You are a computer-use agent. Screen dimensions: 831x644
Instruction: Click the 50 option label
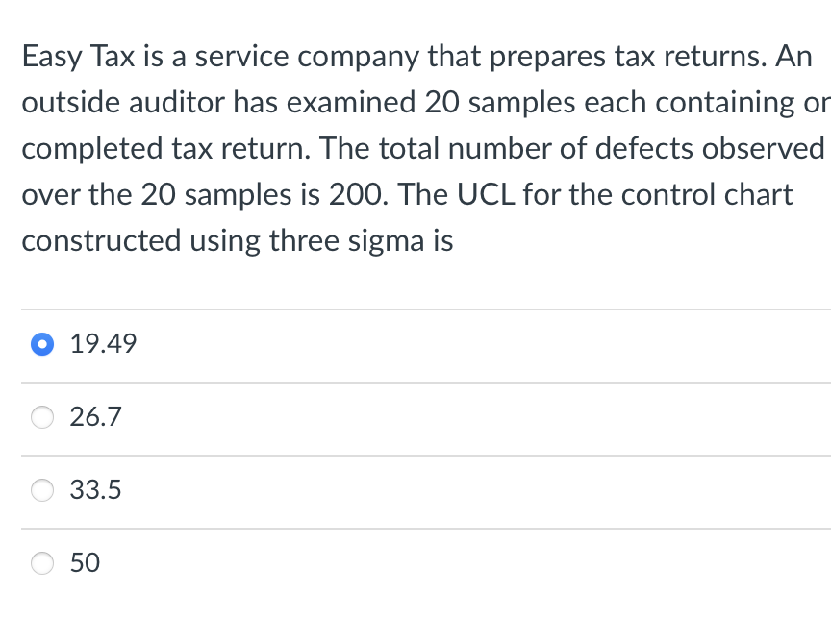pos(86,563)
